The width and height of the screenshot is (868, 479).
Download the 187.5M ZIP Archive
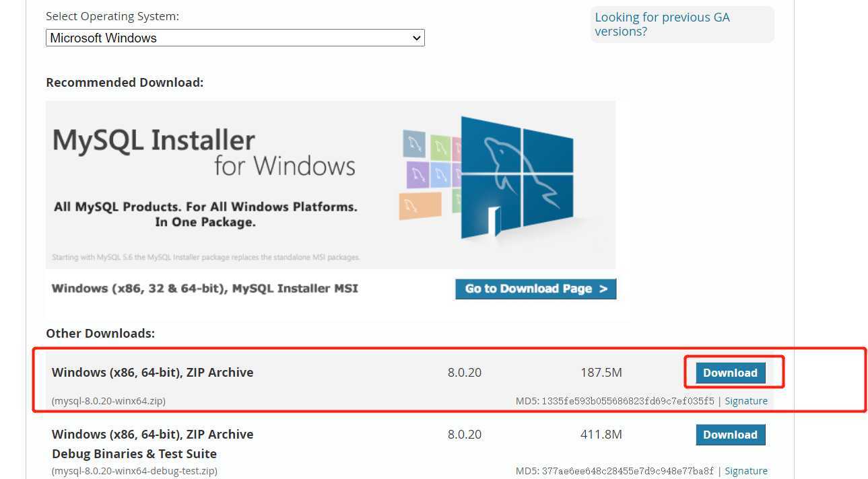pyautogui.click(x=731, y=373)
